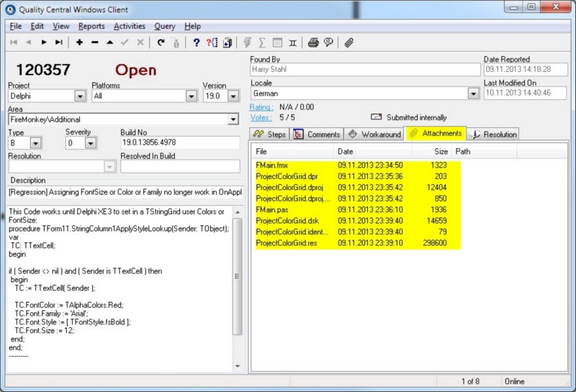This screenshot has height=392, width=576.
Task: Click the Found By field
Action: tap(365, 69)
